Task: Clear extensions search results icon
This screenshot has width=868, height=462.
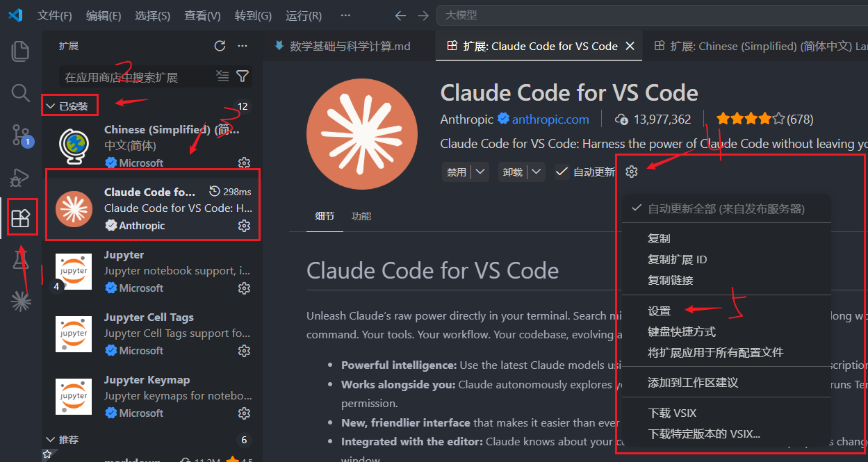Action: [x=222, y=76]
